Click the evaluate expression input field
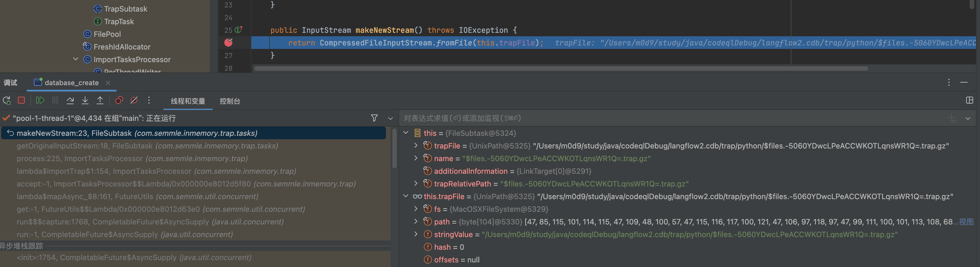The width and height of the screenshot is (980, 267). [x=673, y=118]
